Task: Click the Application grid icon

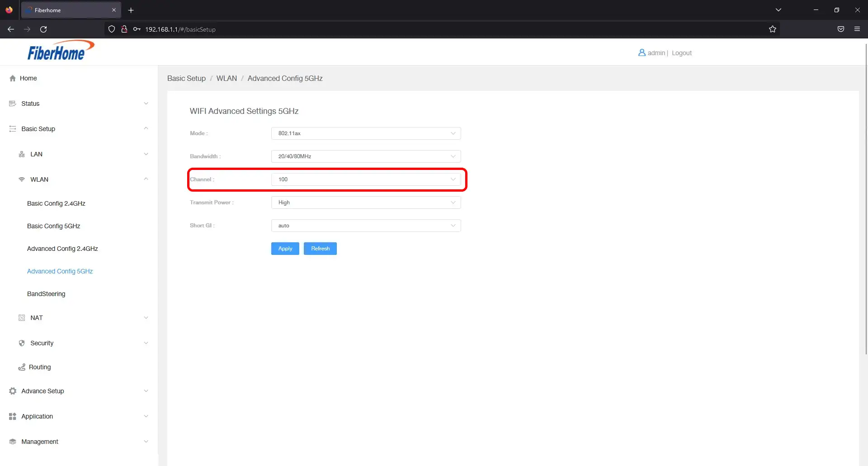Action: [x=13, y=416]
